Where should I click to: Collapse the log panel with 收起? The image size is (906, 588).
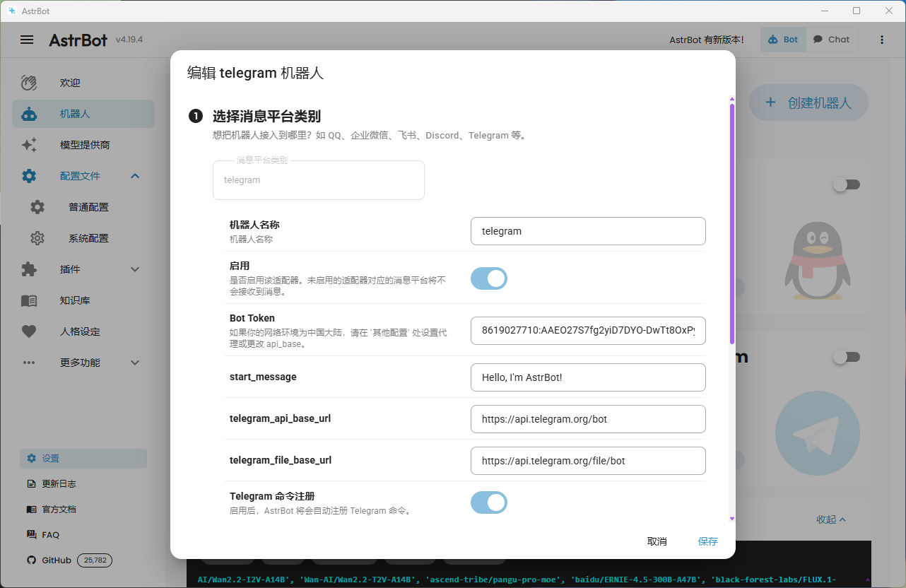tap(831, 519)
